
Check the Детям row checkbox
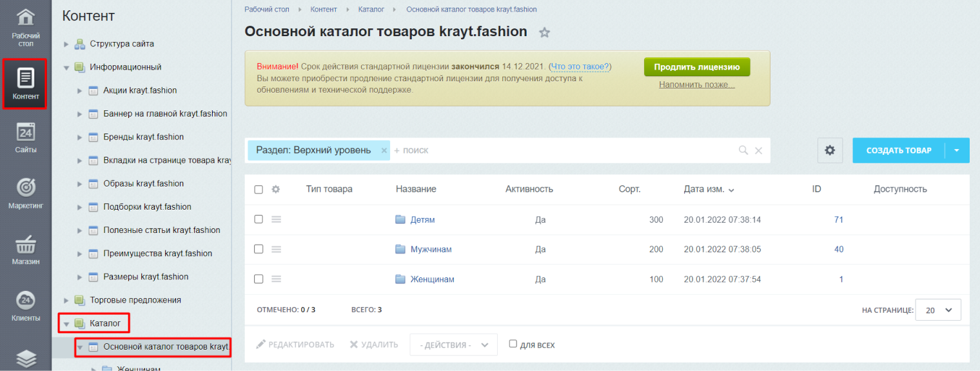point(259,219)
